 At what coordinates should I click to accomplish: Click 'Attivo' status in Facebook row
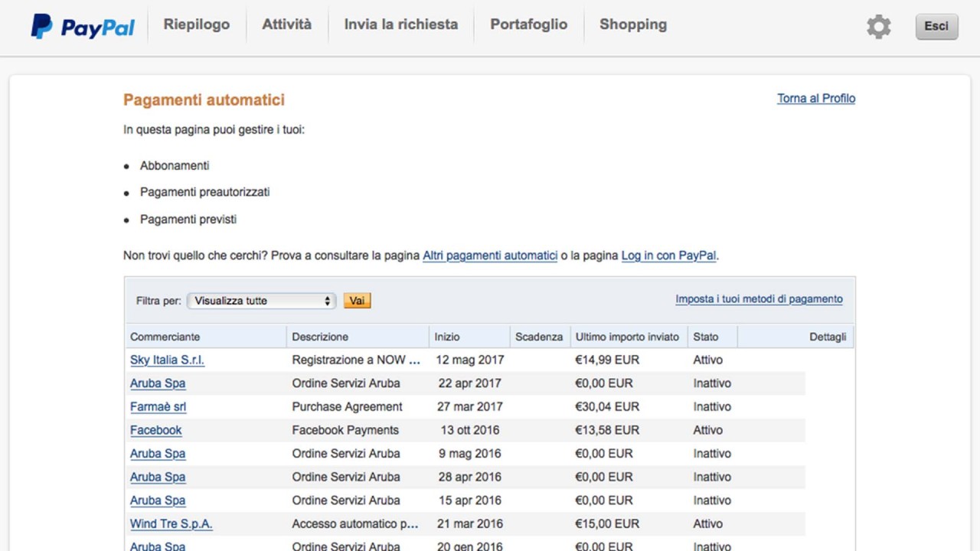point(707,430)
